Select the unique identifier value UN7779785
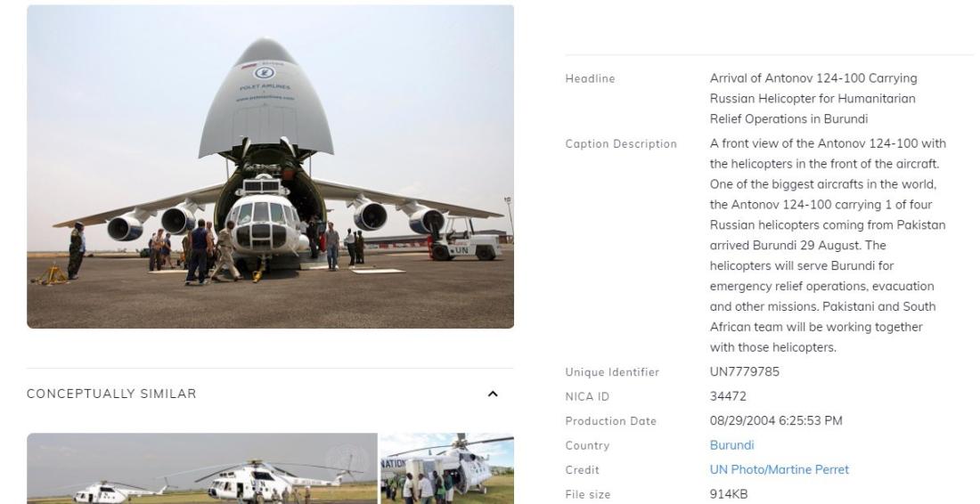This screenshot has height=504, width=980. 745,371
